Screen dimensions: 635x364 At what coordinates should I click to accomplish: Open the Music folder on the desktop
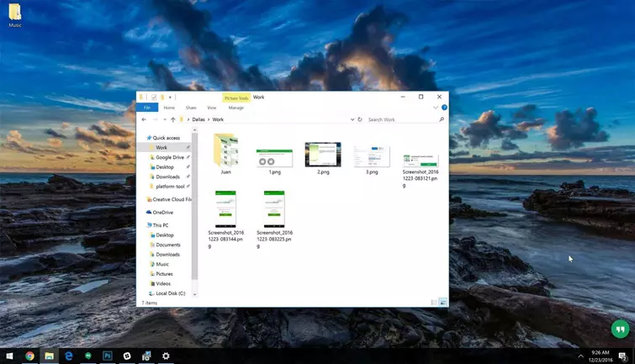click(15, 13)
